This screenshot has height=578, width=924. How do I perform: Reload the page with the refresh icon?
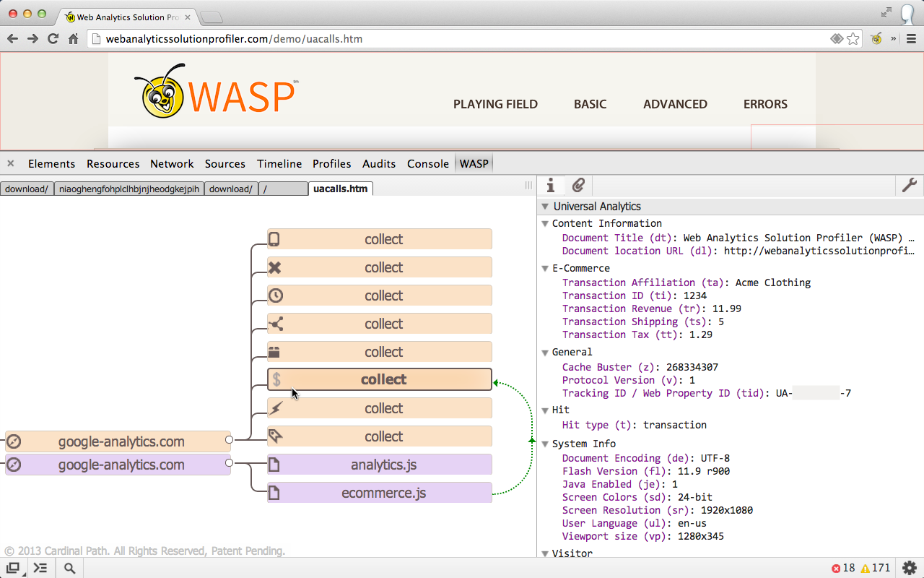(x=53, y=39)
